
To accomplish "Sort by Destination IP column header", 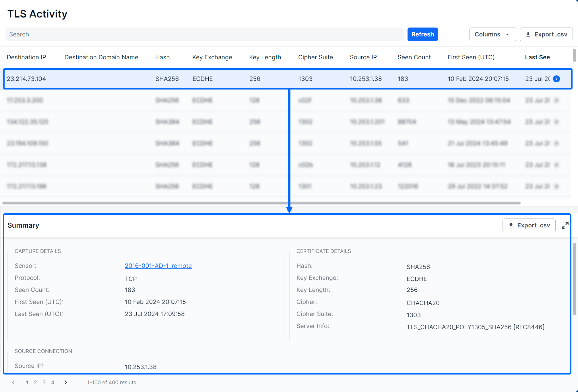I will pos(26,57).
